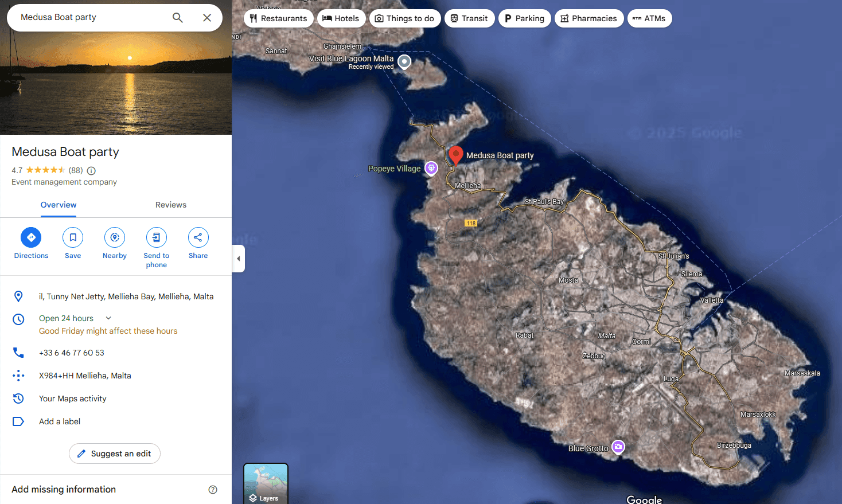This screenshot has height=504, width=842.
Task: Filter map by Transit
Action: pos(469,18)
